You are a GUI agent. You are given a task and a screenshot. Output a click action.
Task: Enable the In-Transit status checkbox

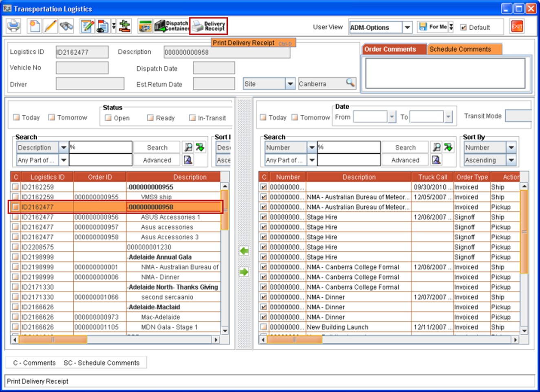[x=192, y=118]
